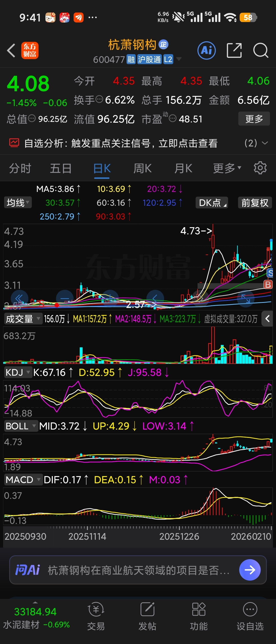The image size is (276, 644).
Task: Tap the DIF:0.17 MACD value
Action: [66, 480]
